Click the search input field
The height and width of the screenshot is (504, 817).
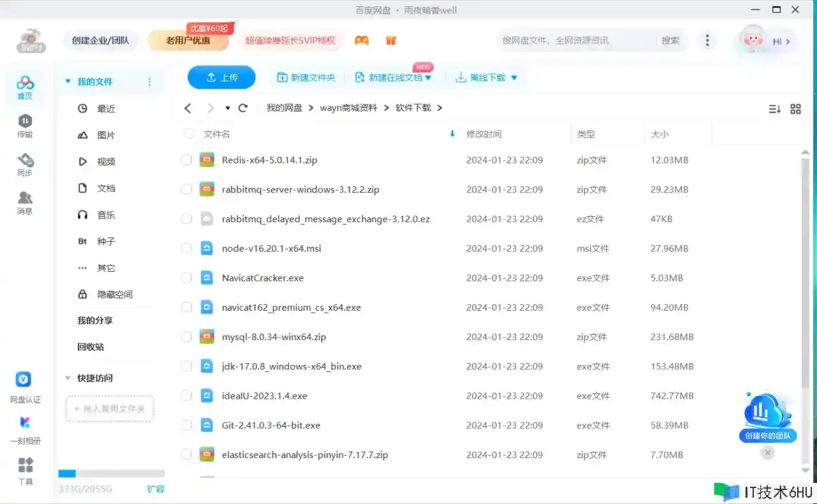coord(577,40)
